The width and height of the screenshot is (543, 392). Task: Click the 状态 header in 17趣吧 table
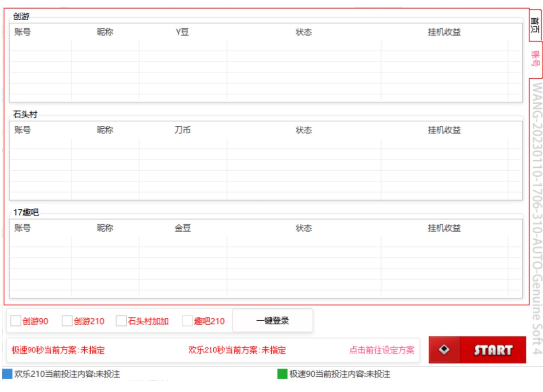304,228
